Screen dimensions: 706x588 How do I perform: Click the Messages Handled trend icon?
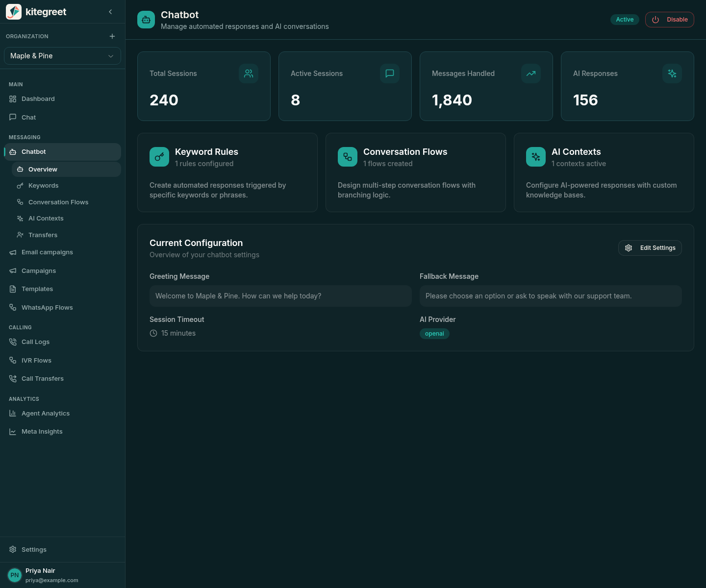pos(531,73)
